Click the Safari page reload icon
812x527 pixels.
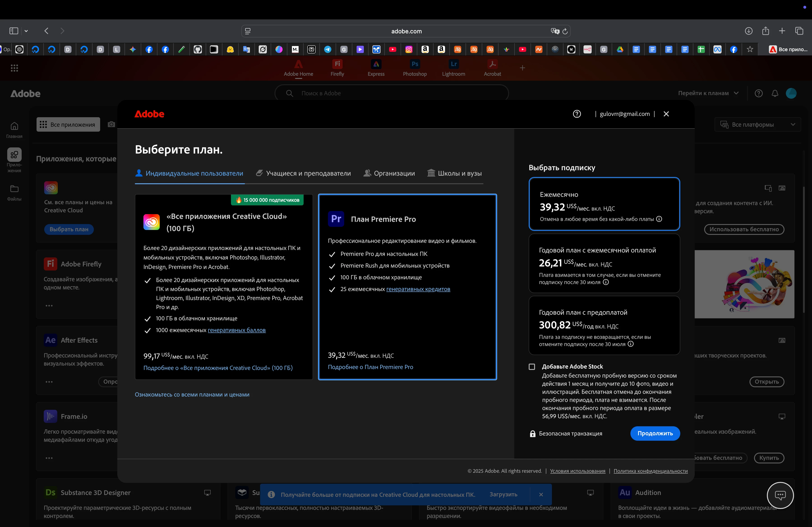565,31
